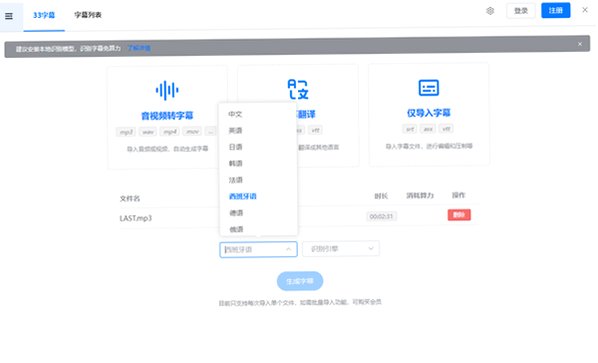598x363 pixels.
Task: Click the srt tag under 仅导入字幕
Action: pyautogui.click(x=410, y=129)
